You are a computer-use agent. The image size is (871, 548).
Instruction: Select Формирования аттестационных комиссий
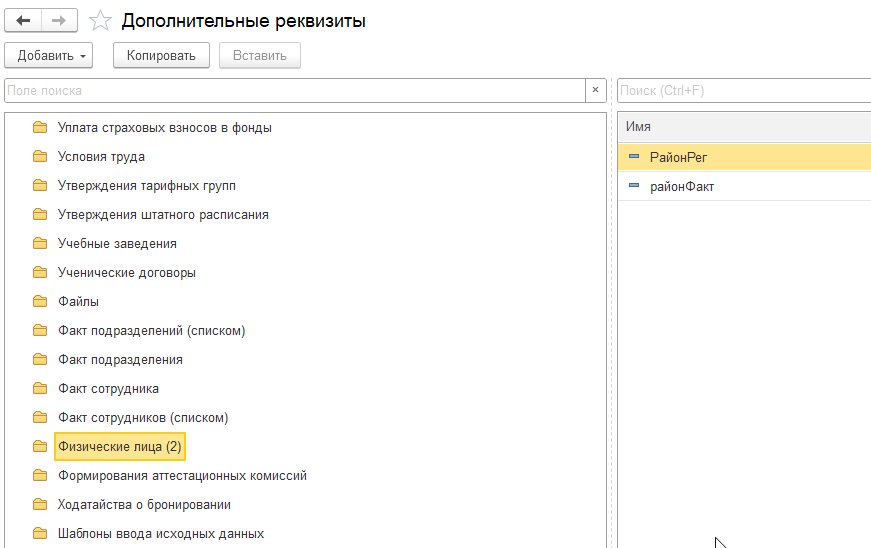tap(182, 476)
